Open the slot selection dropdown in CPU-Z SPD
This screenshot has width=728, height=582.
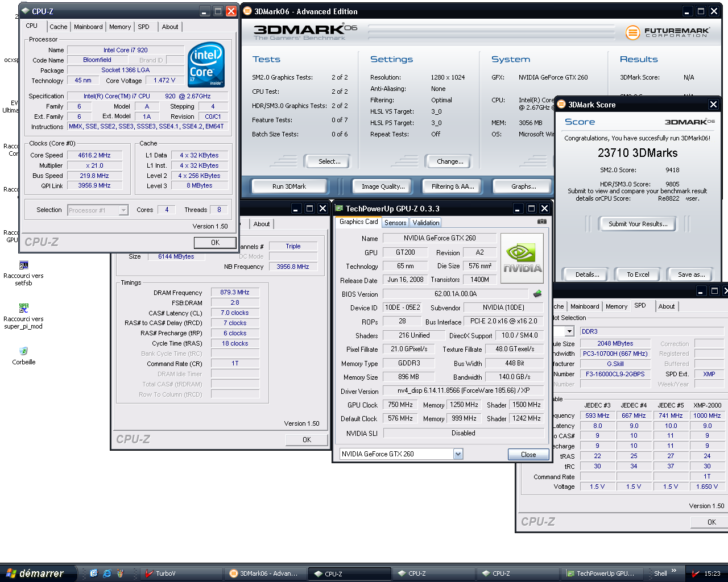[569, 331]
